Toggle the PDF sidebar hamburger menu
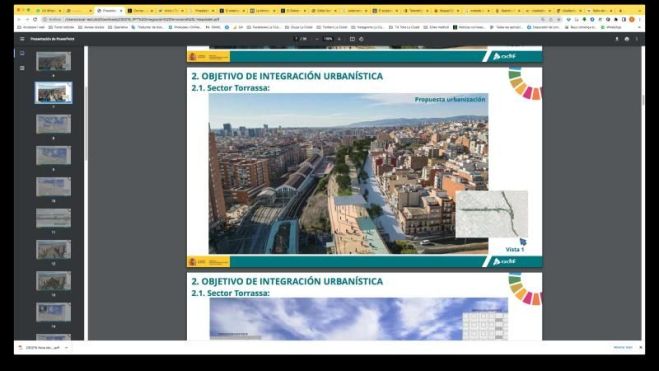 click(22, 39)
